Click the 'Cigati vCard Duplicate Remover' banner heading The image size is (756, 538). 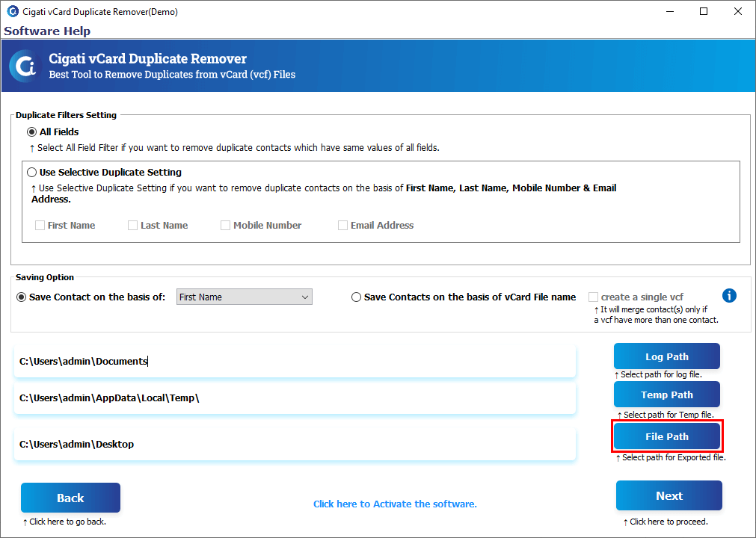click(147, 59)
